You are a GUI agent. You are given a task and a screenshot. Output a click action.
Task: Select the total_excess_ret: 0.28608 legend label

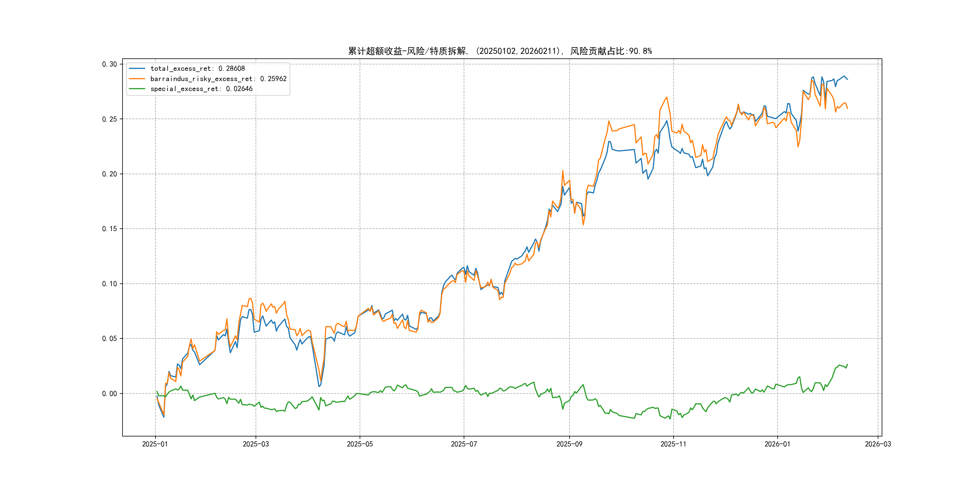(x=198, y=68)
